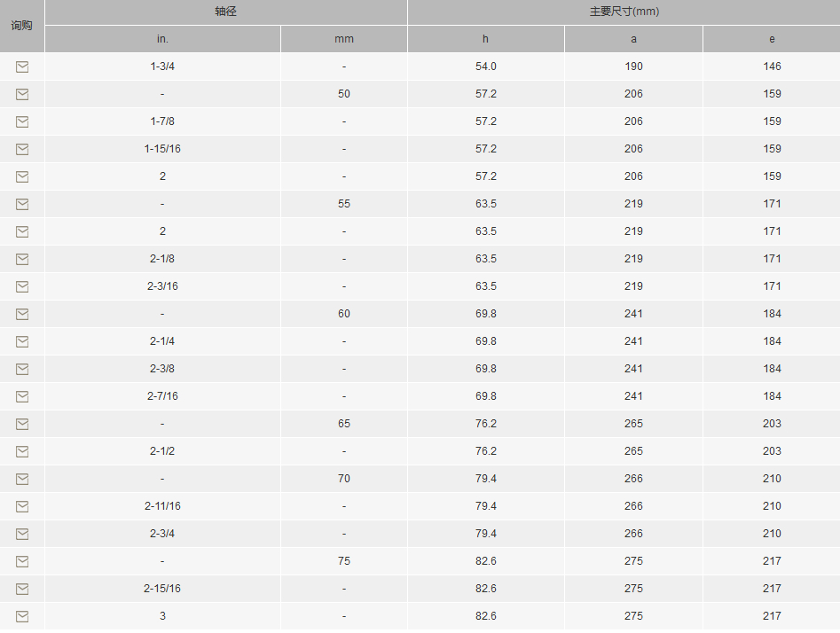Viewport: 840px width, 633px height.
Task: Select inquiry envelope for 75 mm row
Action: pyautogui.click(x=22, y=561)
